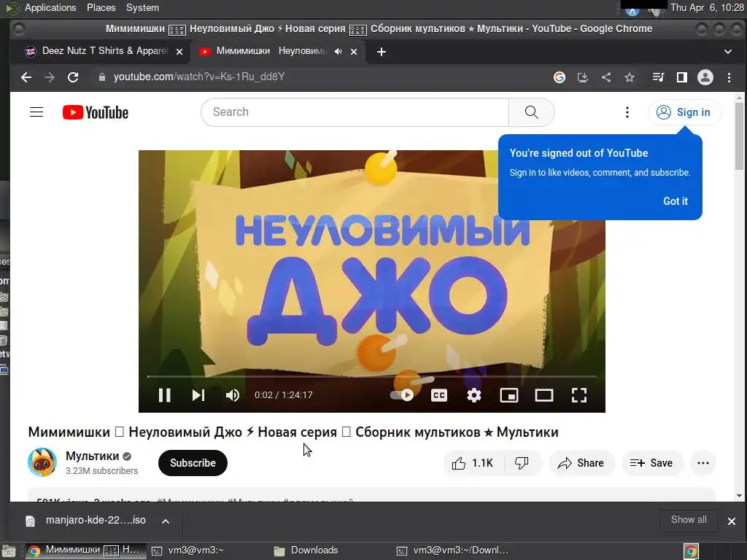Mute the tab audio speaker icon
This screenshot has height=560, width=747.
click(338, 52)
